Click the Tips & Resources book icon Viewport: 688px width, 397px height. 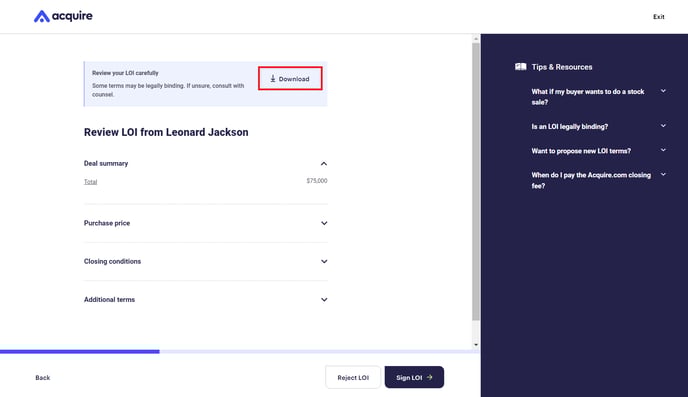(x=520, y=67)
